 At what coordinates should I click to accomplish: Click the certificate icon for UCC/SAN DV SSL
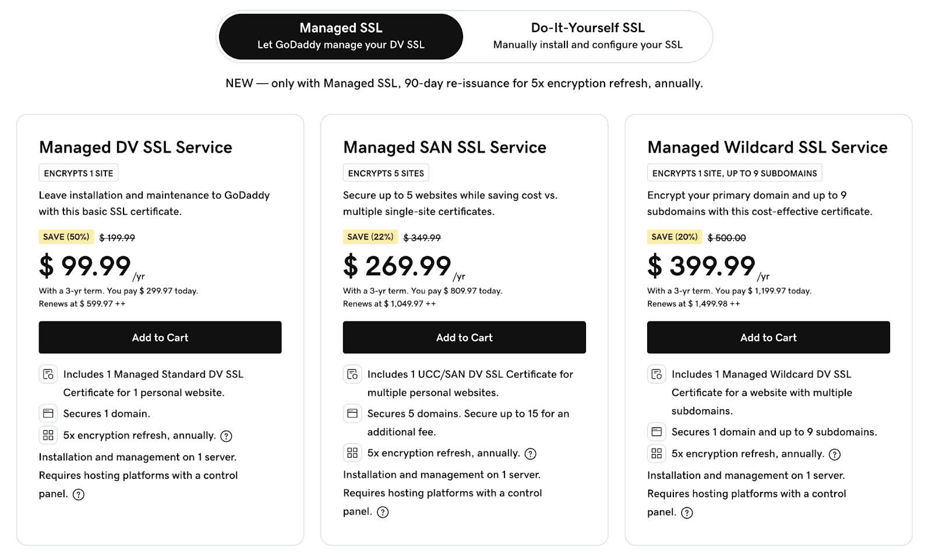[x=352, y=374]
